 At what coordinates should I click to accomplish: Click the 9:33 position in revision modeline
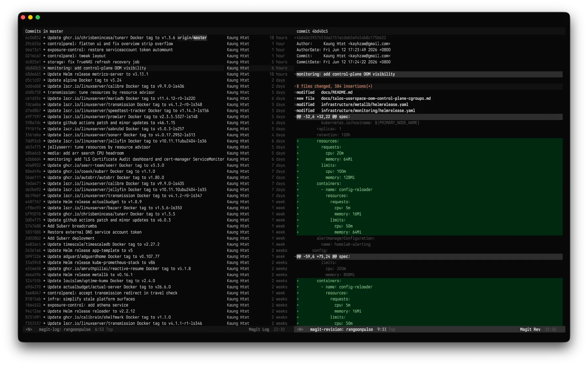coord(382,330)
